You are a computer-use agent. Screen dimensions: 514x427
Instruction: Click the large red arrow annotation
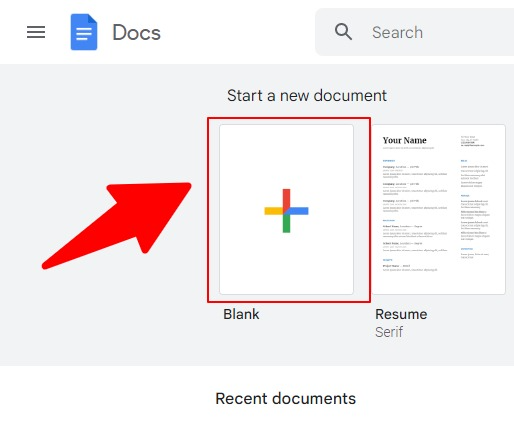117,226
